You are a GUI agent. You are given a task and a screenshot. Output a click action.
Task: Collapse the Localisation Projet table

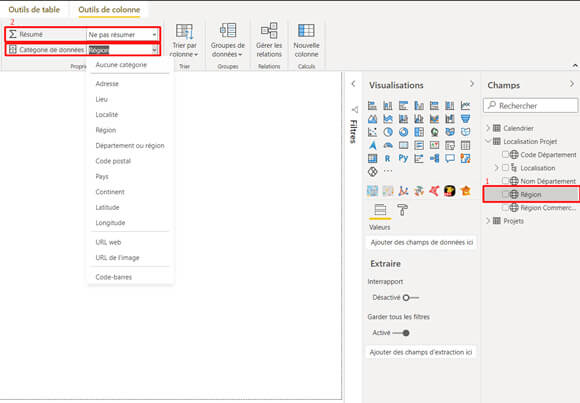(x=488, y=141)
